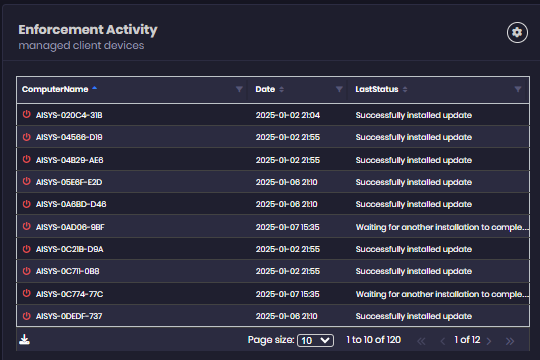Sort by the LastStatus column header
The width and height of the screenshot is (540, 360).
point(377,89)
